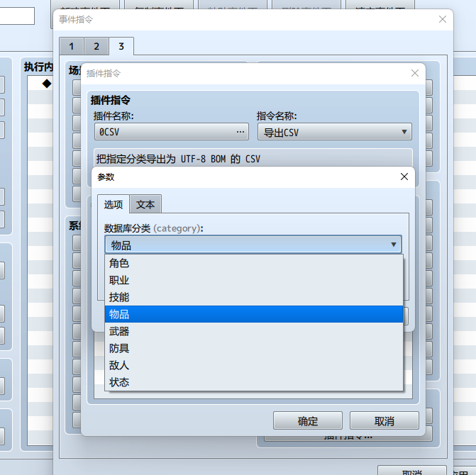Screen dimensions: 476x475
Task: Switch to the 选项 tab
Action: click(x=114, y=204)
